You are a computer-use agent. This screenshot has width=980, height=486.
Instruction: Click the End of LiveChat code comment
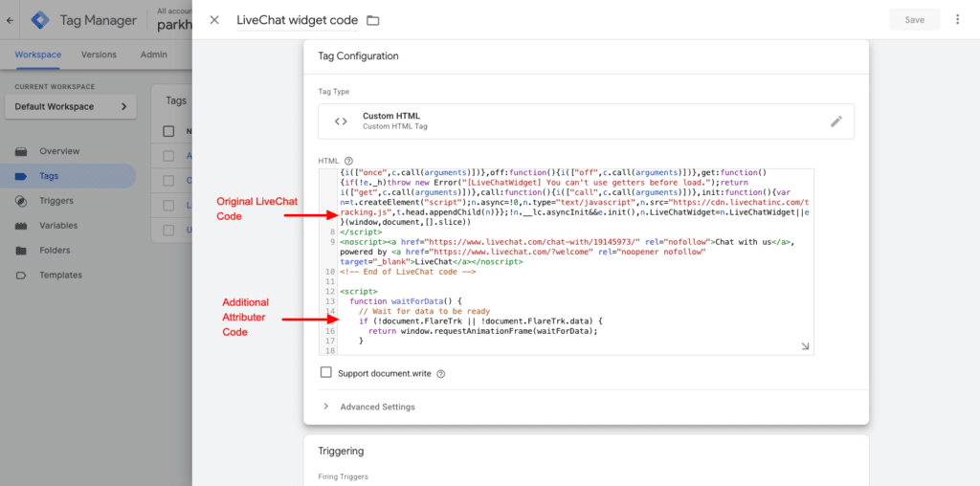[408, 272]
